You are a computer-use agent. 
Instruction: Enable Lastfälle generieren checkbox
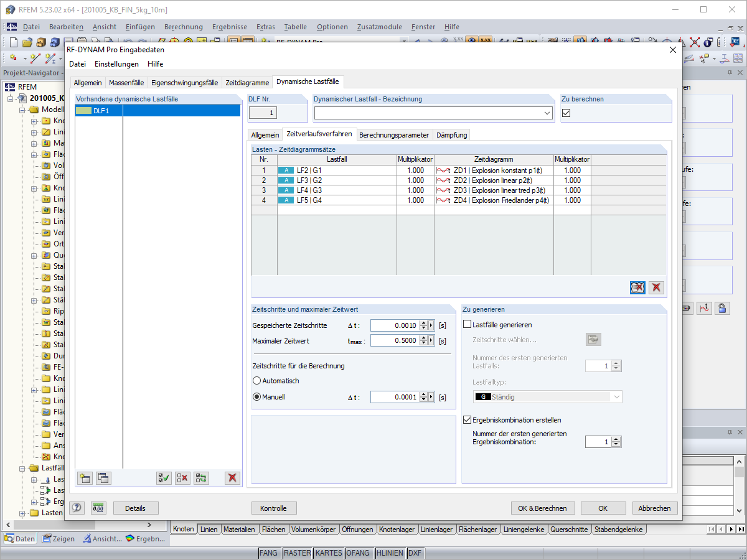click(x=467, y=324)
